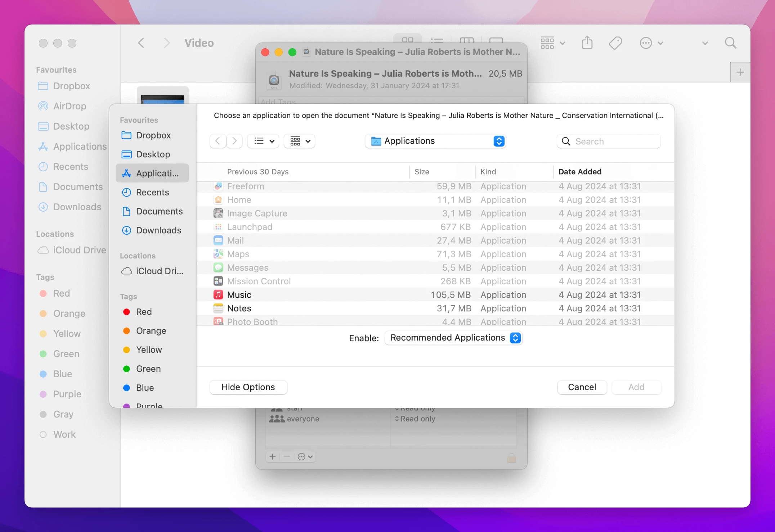Select the Notes application in list
This screenshot has width=775, height=532.
239,308
